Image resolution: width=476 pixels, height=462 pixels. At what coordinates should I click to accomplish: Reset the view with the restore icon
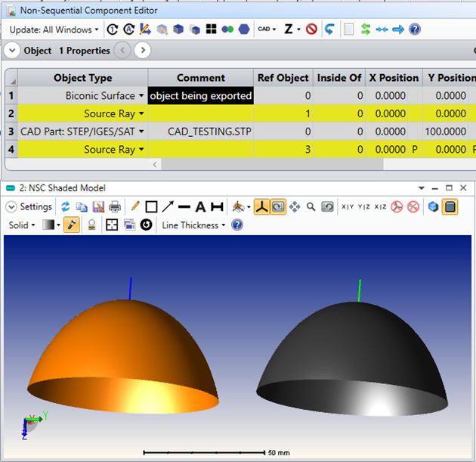[327, 207]
